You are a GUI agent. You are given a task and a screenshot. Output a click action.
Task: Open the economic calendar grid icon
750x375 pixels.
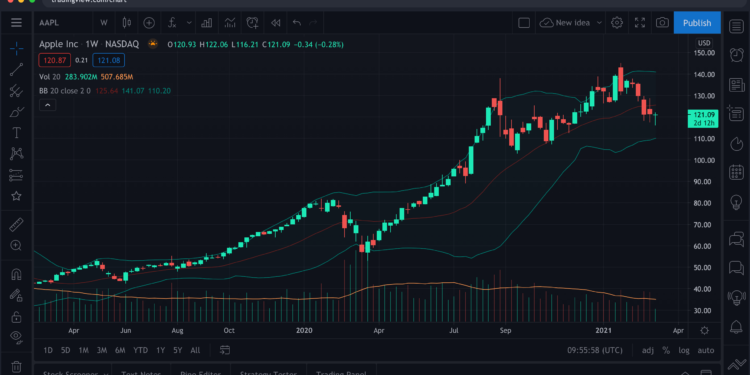(x=737, y=172)
